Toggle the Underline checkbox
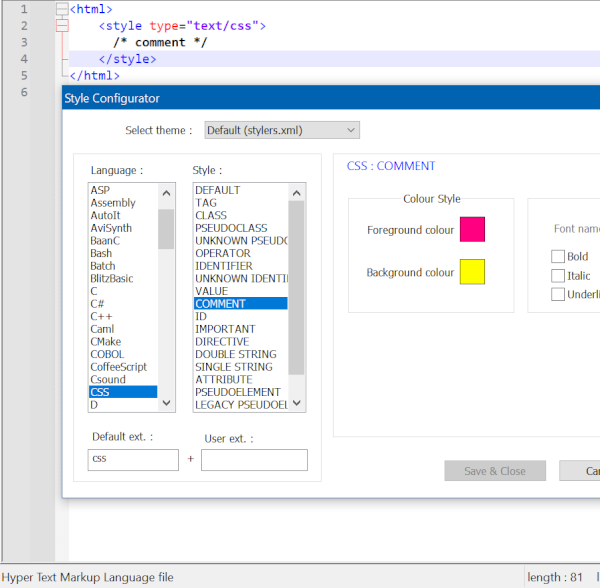This screenshot has height=588, width=600. click(x=558, y=294)
